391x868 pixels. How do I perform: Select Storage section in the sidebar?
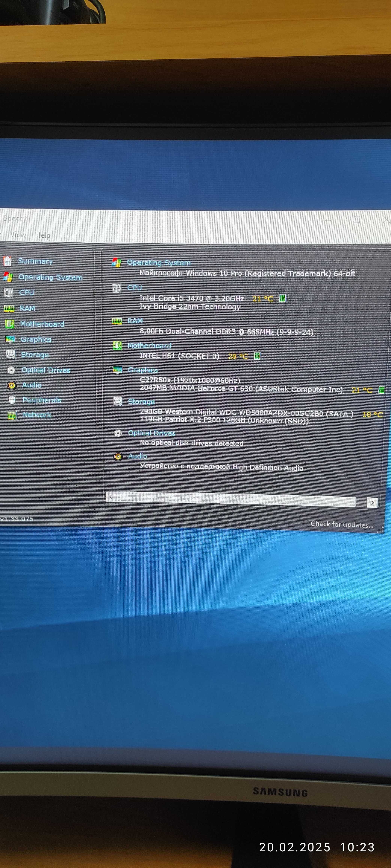tap(35, 355)
